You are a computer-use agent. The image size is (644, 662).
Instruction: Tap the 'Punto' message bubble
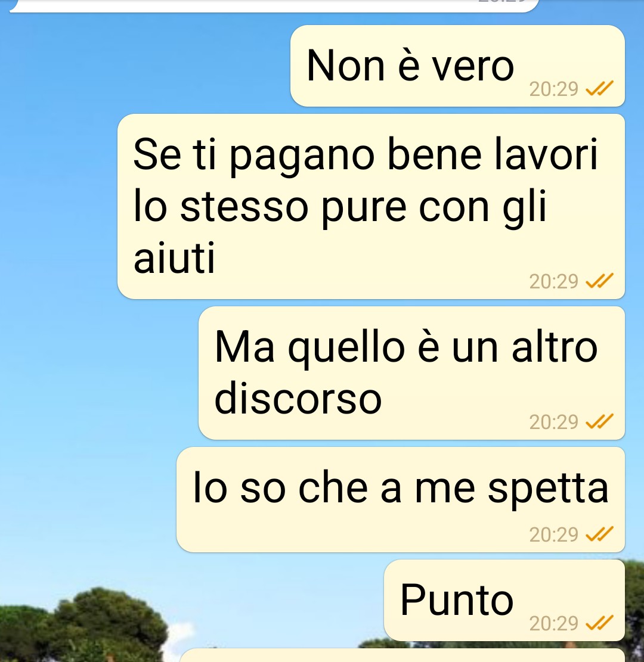(x=504, y=600)
